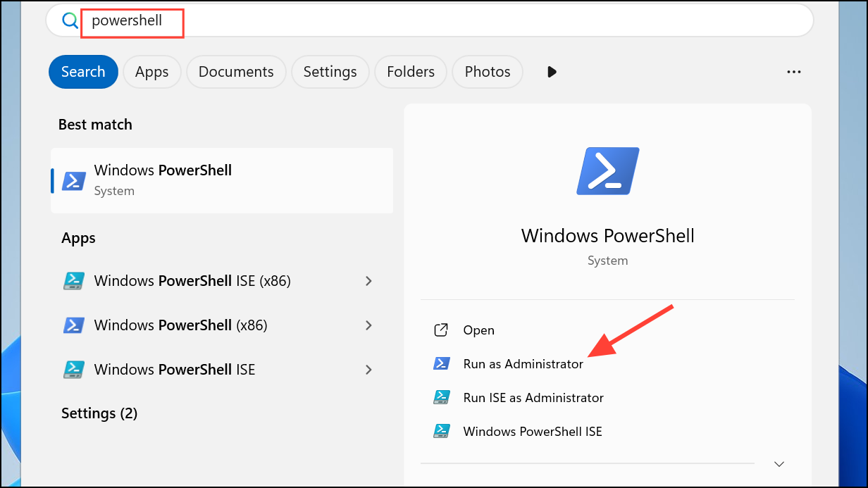Expand Windows PowerShell ISE (x86) chevron
Image resolution: width=868 pixels, height=488 pixels.
(x=368, y=281)
